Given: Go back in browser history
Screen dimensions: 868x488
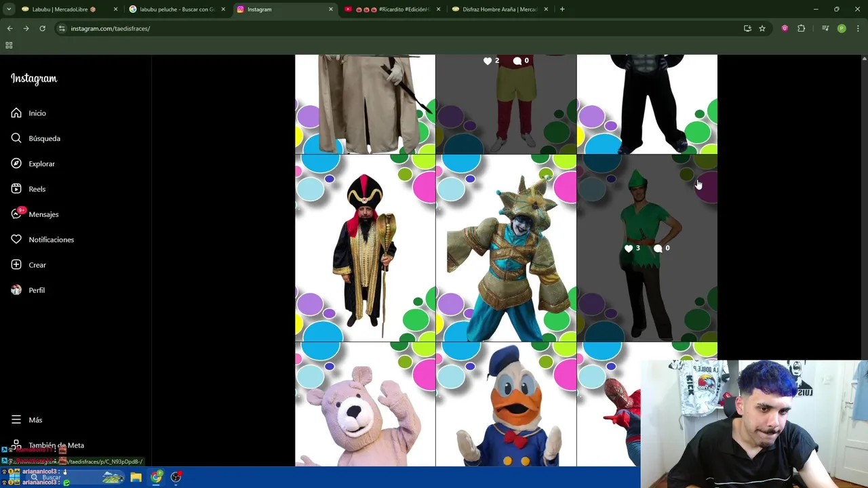Looking at the screenshot, I should click(9, 28).
